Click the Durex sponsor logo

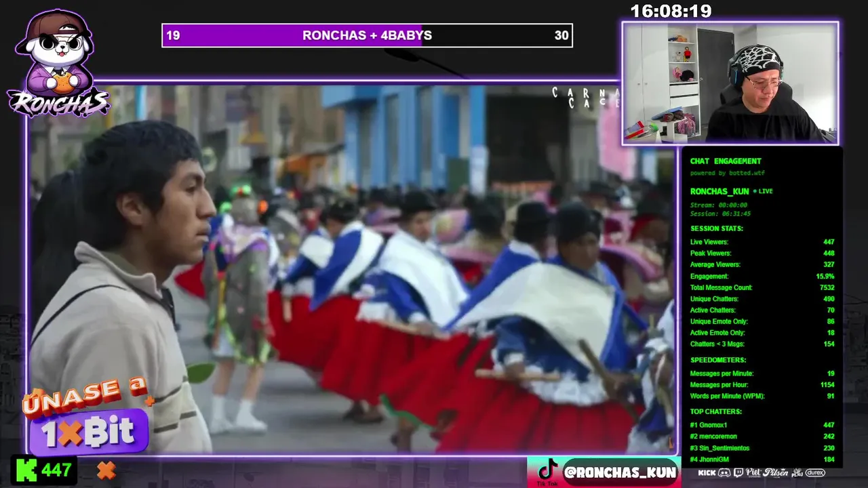coord(815,473)
